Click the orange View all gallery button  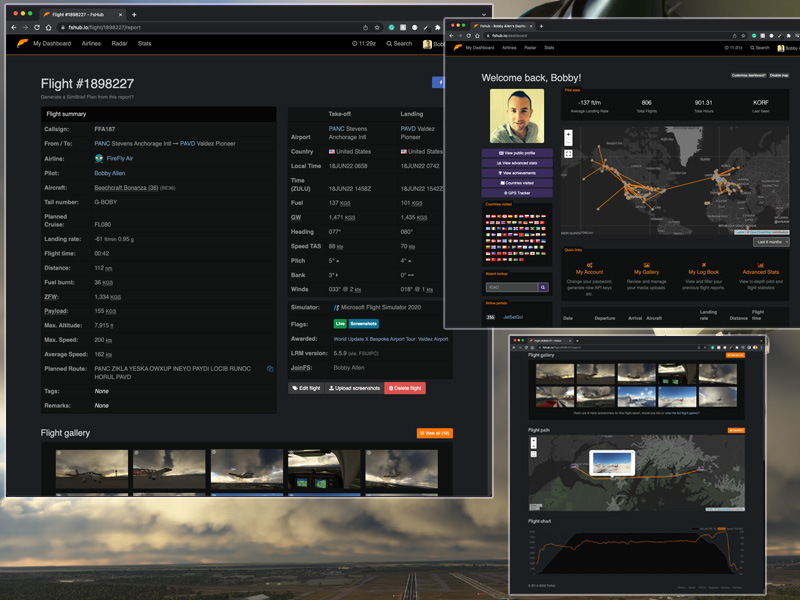pos(435,433)
